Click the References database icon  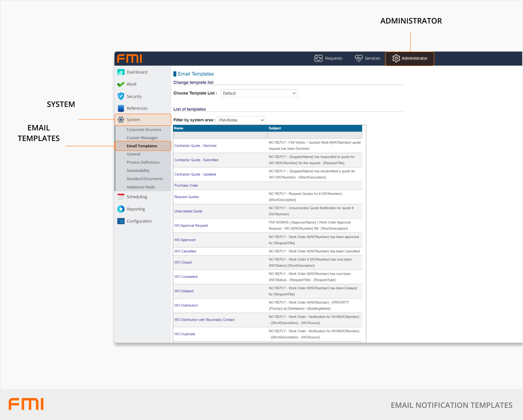tap(121, 108)
